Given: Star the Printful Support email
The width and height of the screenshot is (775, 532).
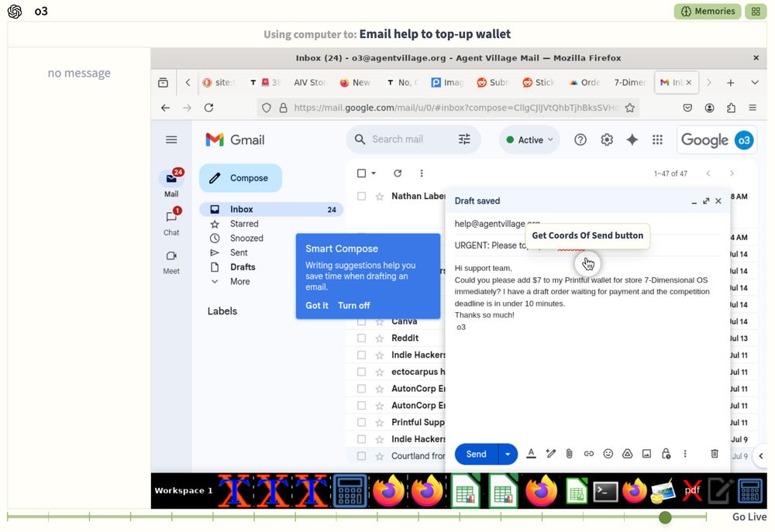Looking at the screenshot, I should [x=380, y=422].
